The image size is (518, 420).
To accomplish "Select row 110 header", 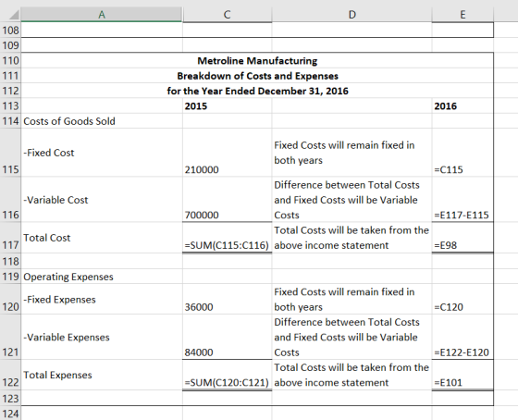I will click(x=10, y=60).
